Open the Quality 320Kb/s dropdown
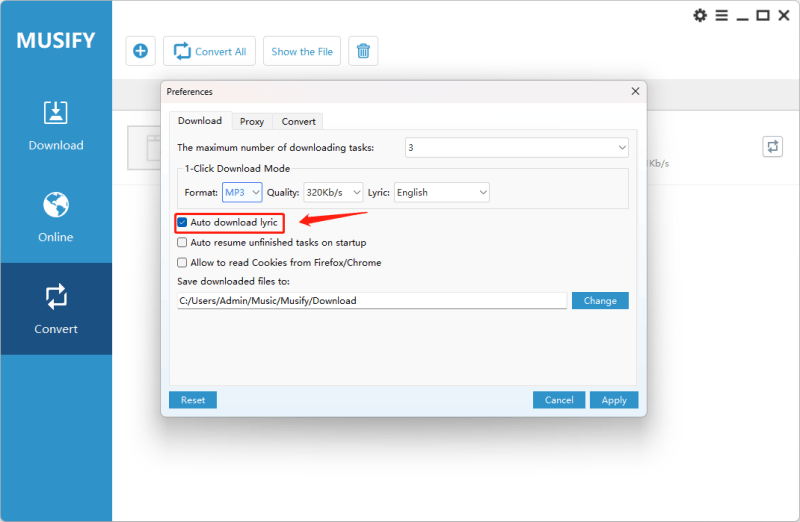The image size is (800, 522). coord(333,192)
